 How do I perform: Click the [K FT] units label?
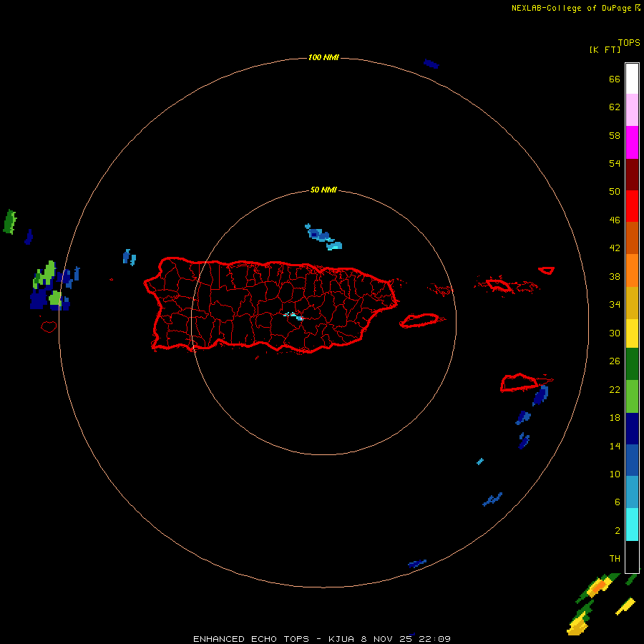(605, 49)
